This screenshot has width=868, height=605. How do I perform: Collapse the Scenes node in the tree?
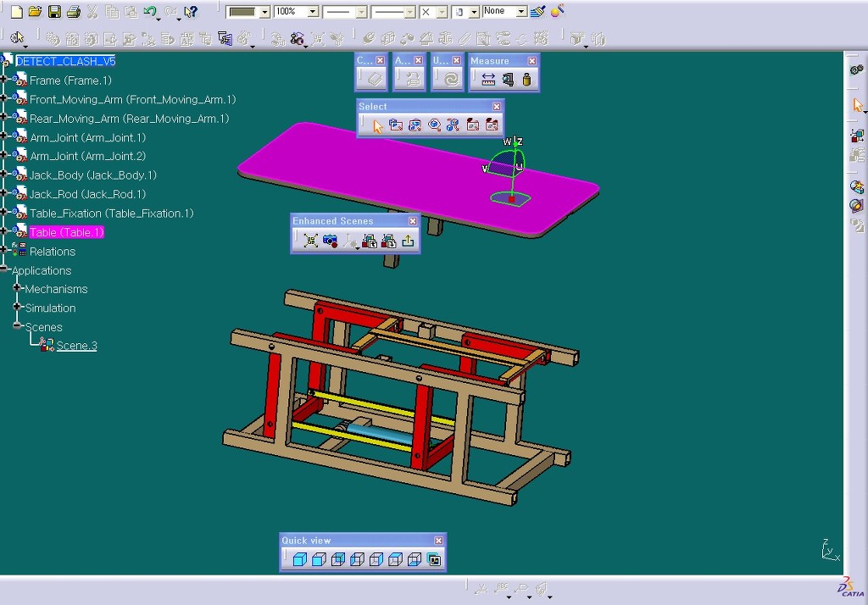(x=16, y=327)
